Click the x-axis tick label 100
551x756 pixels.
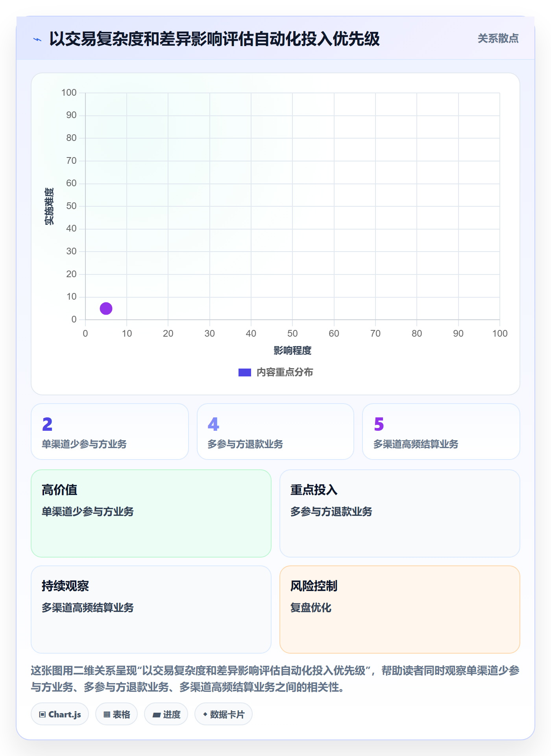tap(500, 334)
